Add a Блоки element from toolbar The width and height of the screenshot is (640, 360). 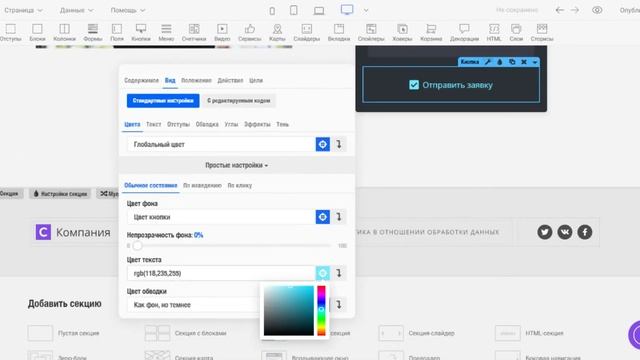tap(37, 32)
